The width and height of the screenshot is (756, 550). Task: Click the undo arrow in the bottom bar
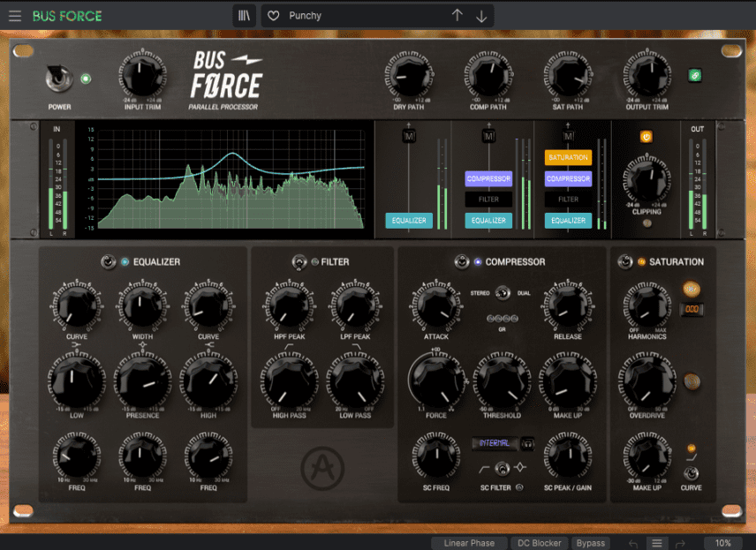point(633,543)
